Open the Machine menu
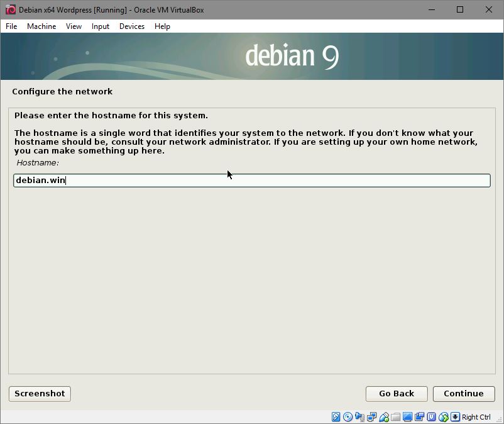The width and height of the screenshot is (504, 424). tap(41, 26)
